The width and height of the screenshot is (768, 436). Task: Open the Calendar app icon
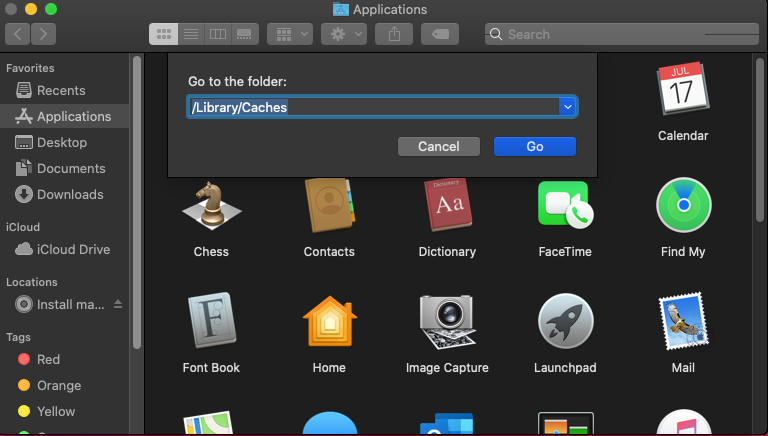[683, 89]
